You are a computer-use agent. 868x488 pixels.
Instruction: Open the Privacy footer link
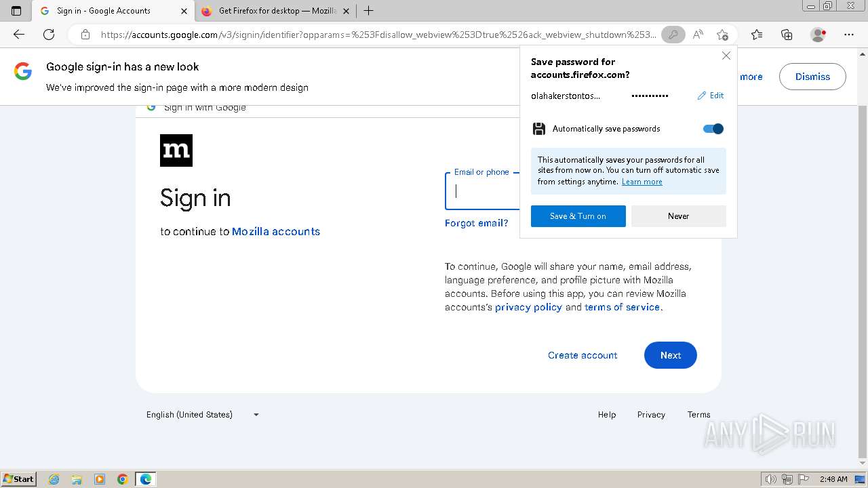651,415
